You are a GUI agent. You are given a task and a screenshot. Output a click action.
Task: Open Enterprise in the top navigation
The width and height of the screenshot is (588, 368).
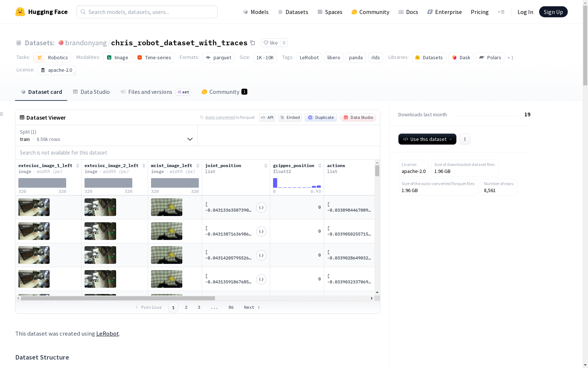[x=444, y=12]
